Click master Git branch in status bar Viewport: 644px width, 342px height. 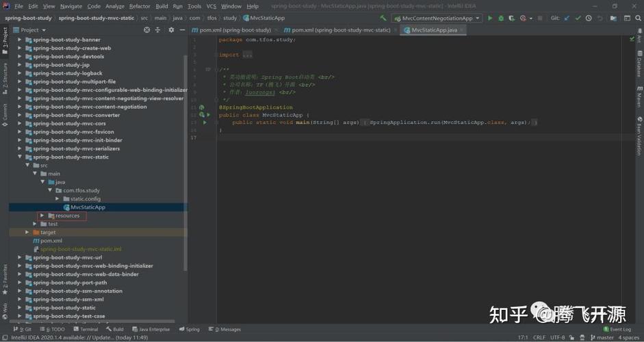pos(602,337)
